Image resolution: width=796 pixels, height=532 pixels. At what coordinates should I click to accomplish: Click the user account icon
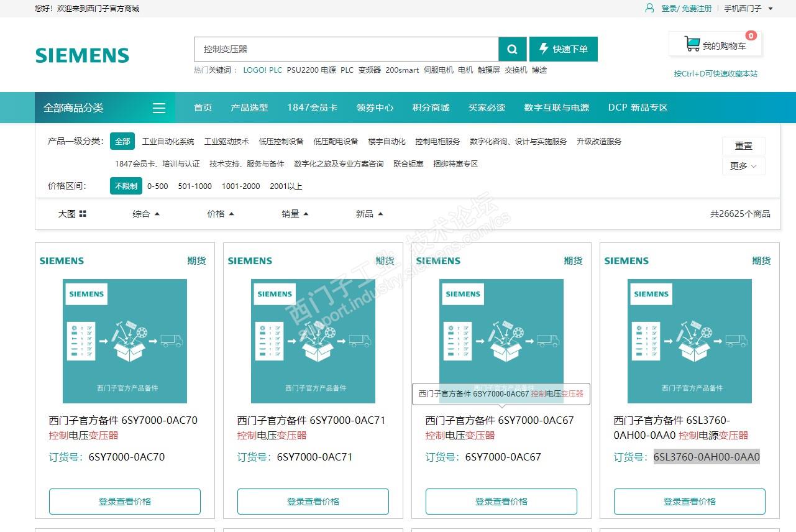tap(650, 8)
